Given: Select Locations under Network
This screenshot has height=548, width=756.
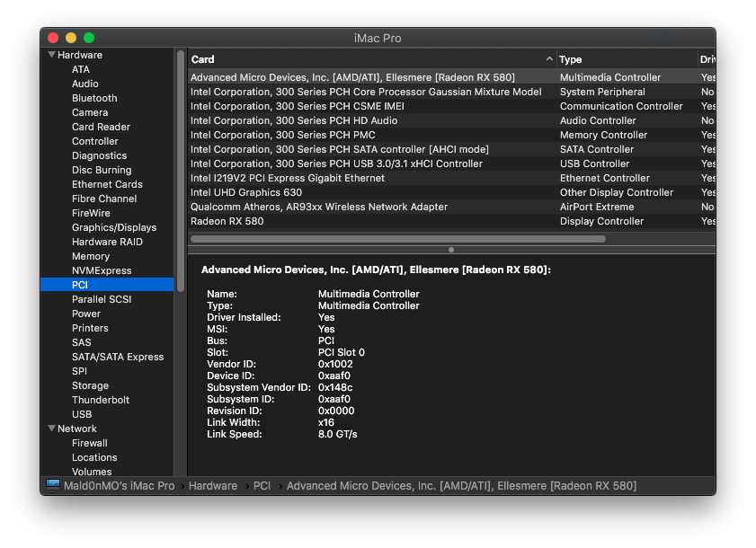Looking at the screenshot, I should point(94,457).
